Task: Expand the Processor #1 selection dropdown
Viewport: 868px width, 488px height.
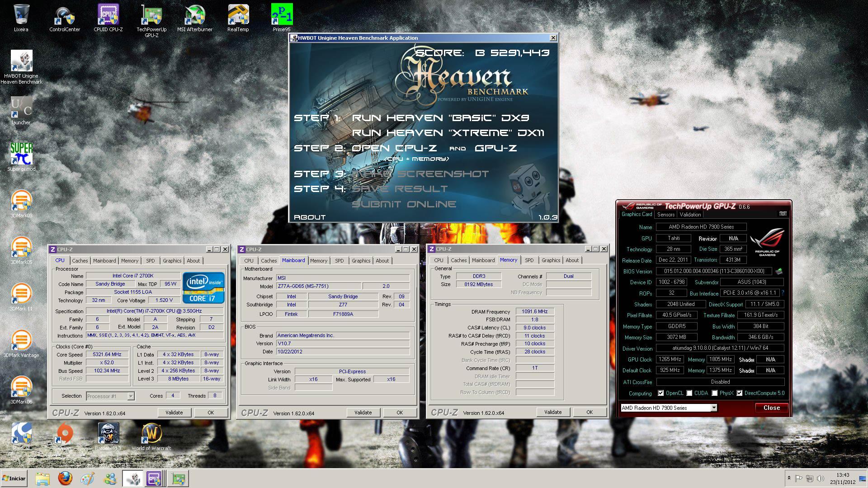Action: click(131, 396)
